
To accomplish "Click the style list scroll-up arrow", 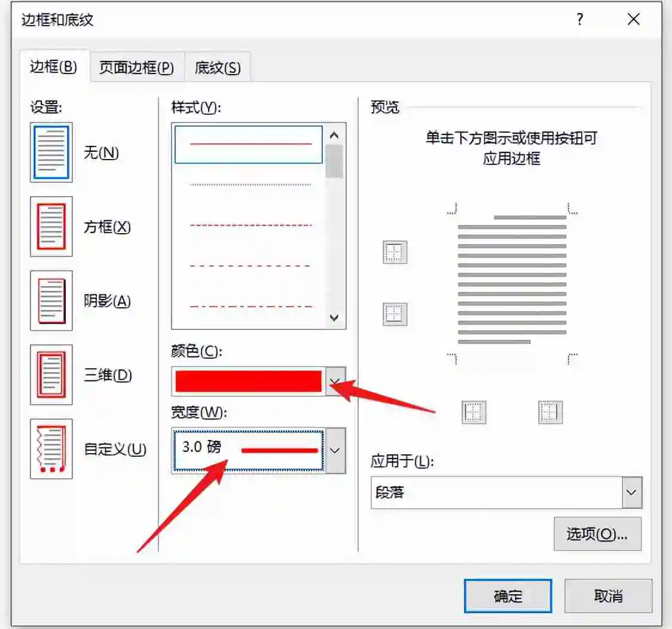I will (x=334, y=135).
